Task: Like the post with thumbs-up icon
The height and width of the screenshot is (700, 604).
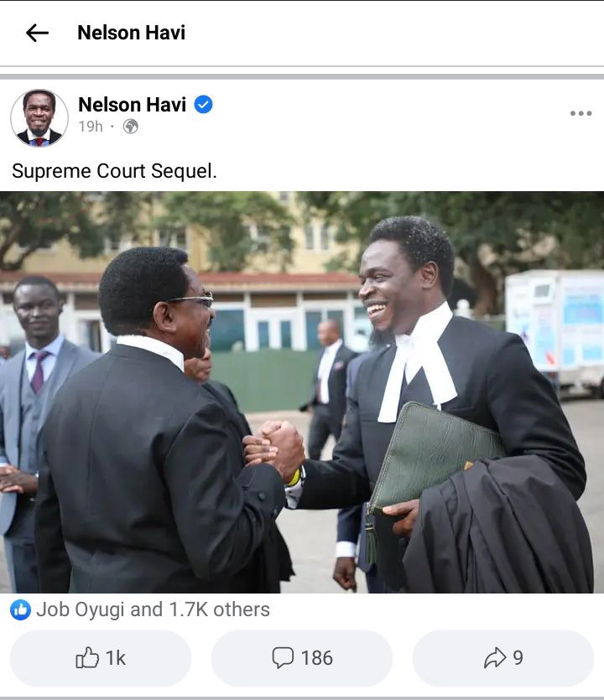Action: [87, 657]
